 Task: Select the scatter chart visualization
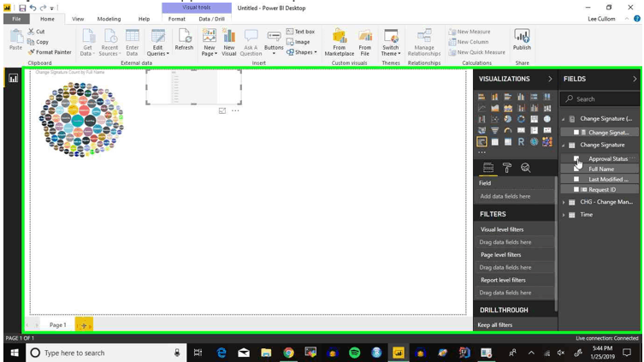click(x=495, y=119)
